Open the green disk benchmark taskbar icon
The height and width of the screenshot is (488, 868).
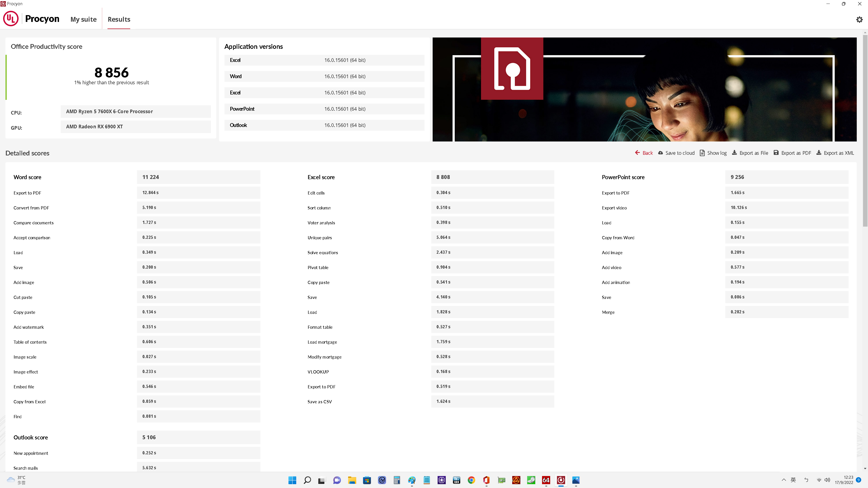[531, 480]
